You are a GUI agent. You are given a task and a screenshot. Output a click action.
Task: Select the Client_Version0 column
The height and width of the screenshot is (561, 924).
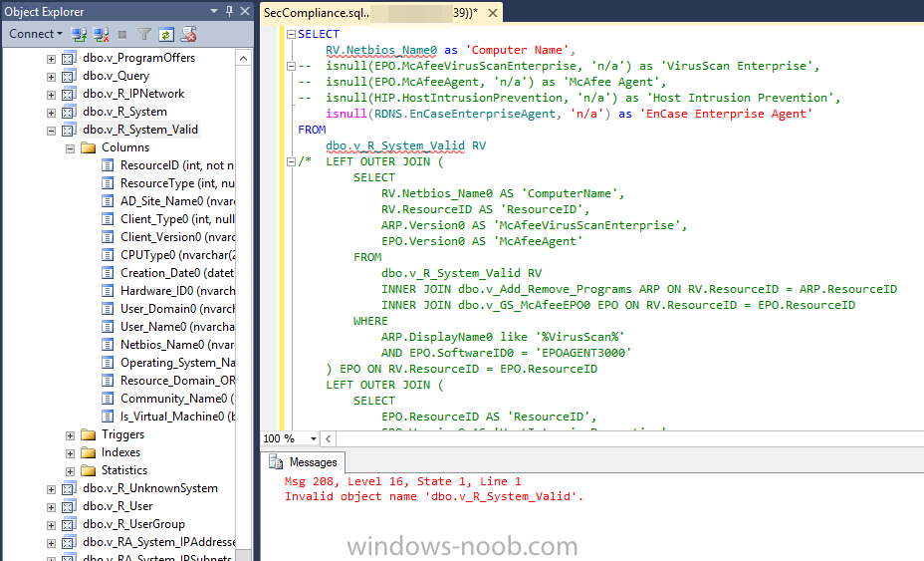pyautogui.click(x=177, y=237)
